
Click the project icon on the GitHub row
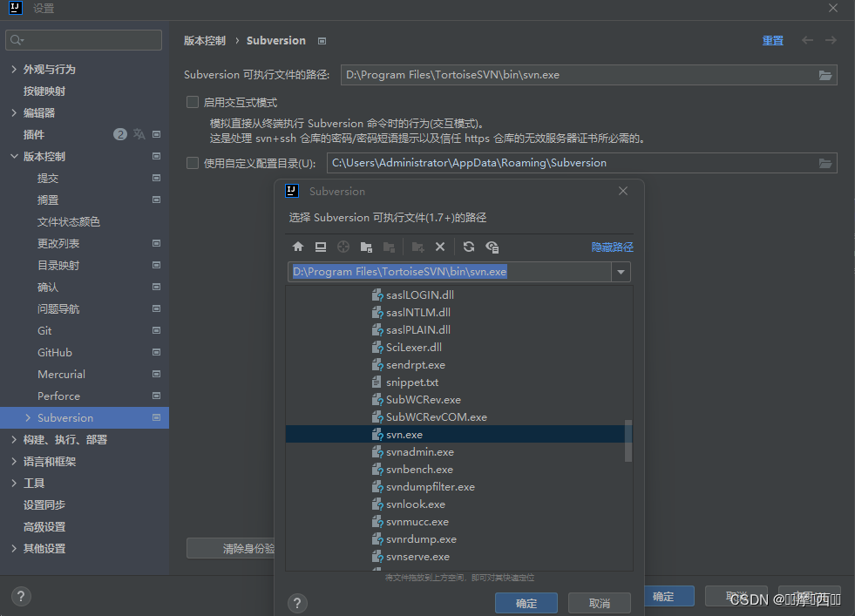pos(157,352)
